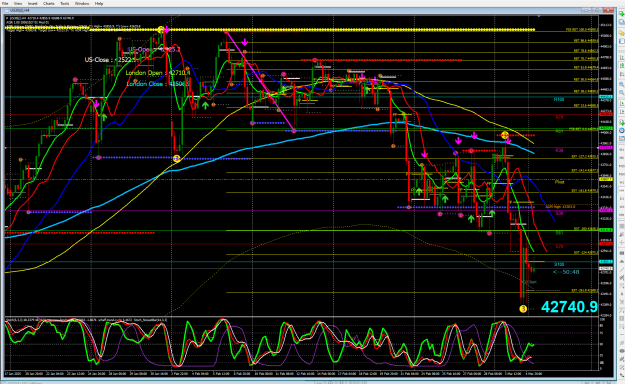The image size is (625, 384).
Task: Toggle chart Auto Scroll
Action: click(x=622, y=103)
